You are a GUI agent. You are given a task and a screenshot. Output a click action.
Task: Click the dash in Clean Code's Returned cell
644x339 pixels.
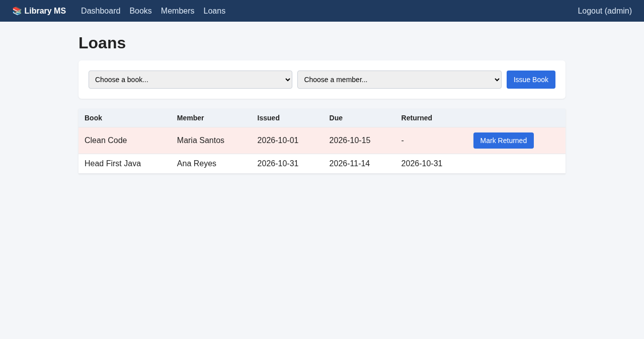point(403,141)
